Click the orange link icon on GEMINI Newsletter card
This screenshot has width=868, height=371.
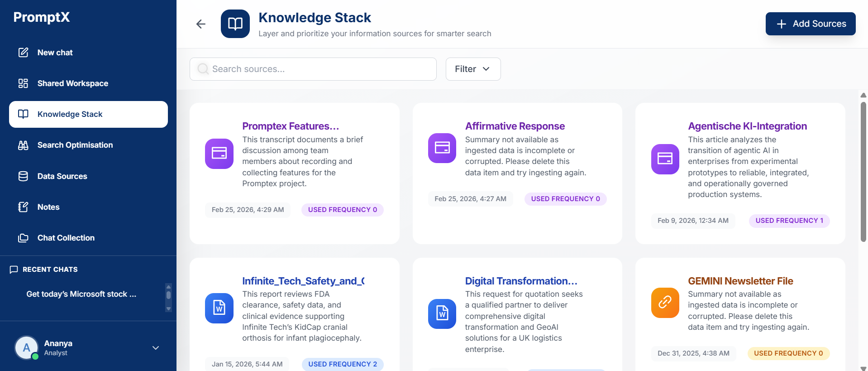tap(665, 303)
